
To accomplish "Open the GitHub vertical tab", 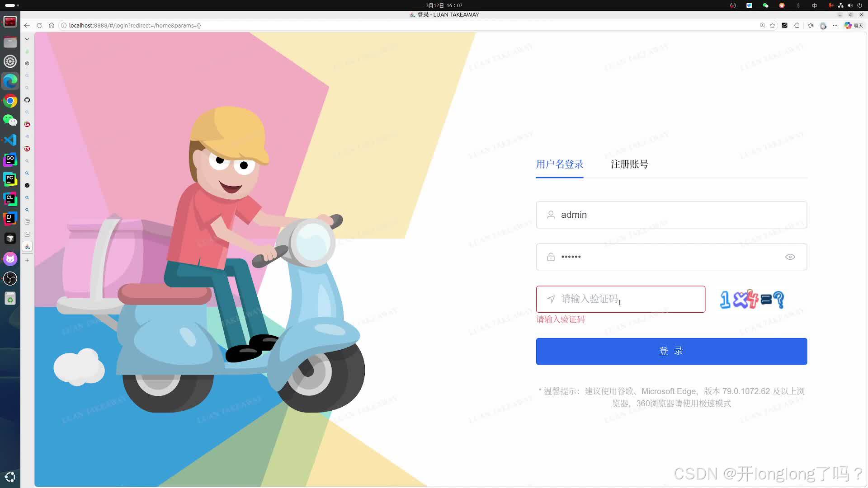I will (x=27, y=100).
